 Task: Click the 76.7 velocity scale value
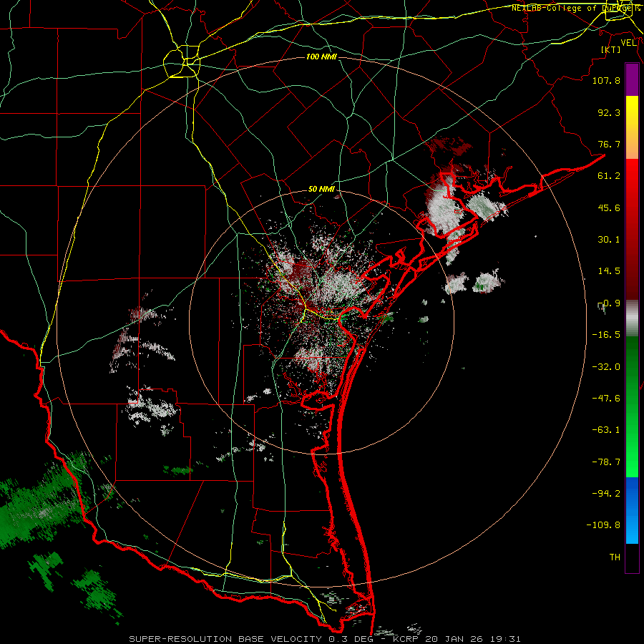609,144
